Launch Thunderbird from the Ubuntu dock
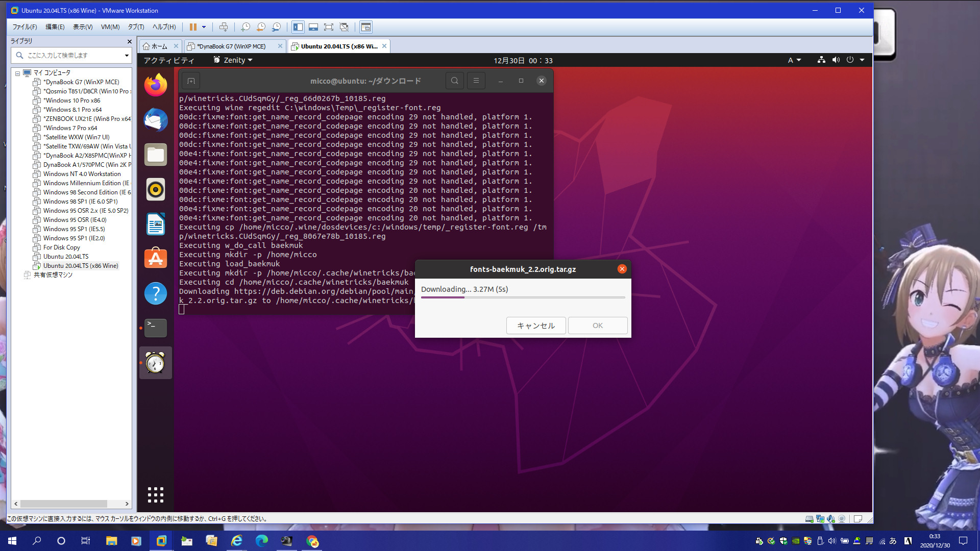 point(156,120)
